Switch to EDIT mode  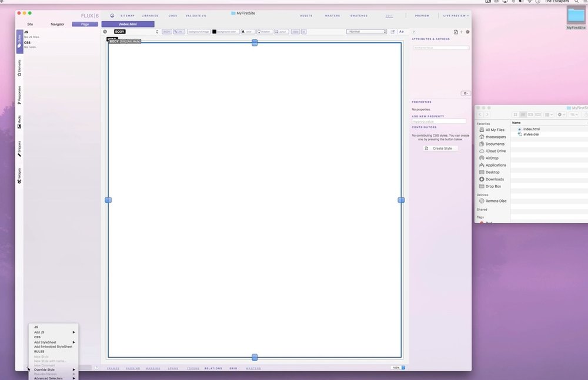pos(389,16)
